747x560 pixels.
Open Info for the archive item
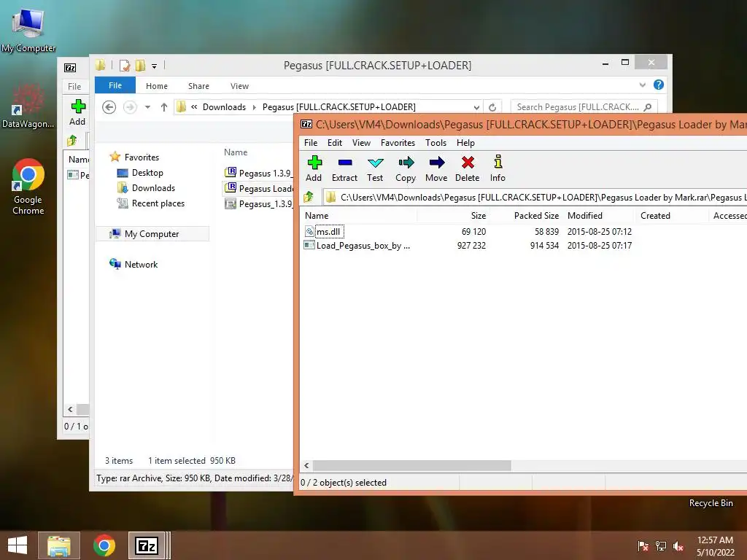click(x=498, y=168)
